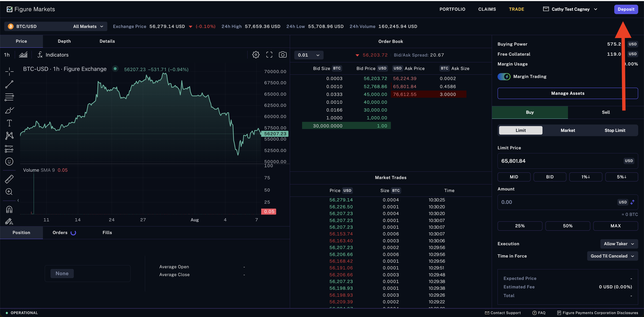Change the chart style area icon

coord(23,55)
